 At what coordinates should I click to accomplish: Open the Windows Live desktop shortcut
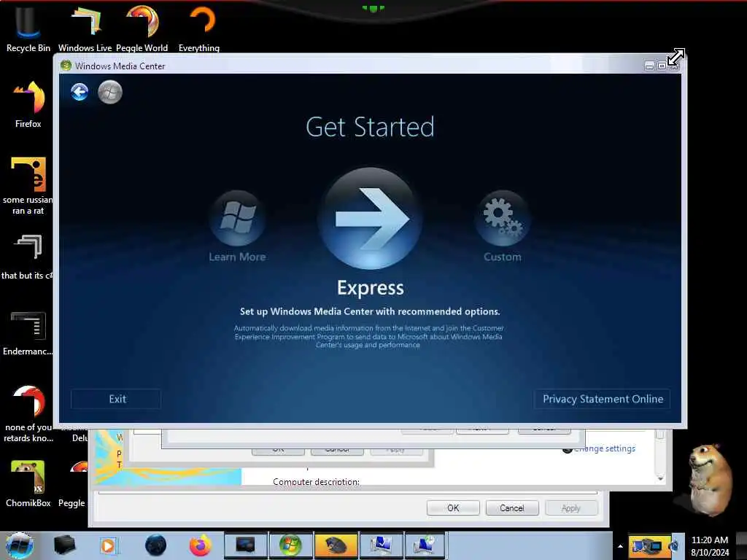tap(85, 27)
